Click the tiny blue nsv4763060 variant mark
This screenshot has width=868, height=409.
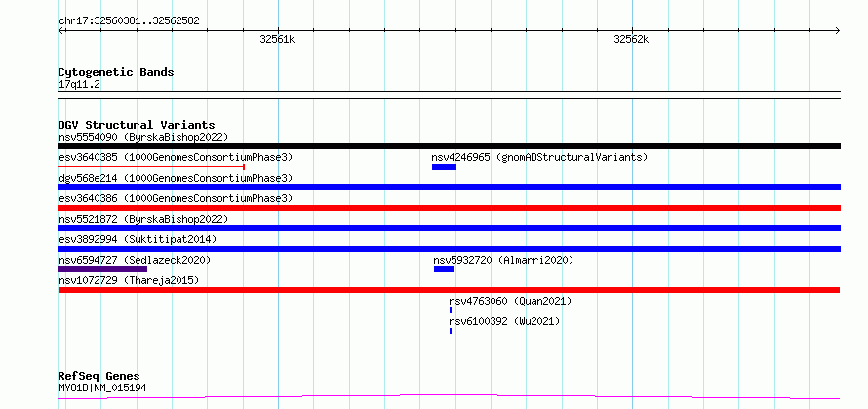[x=451, y=310]
